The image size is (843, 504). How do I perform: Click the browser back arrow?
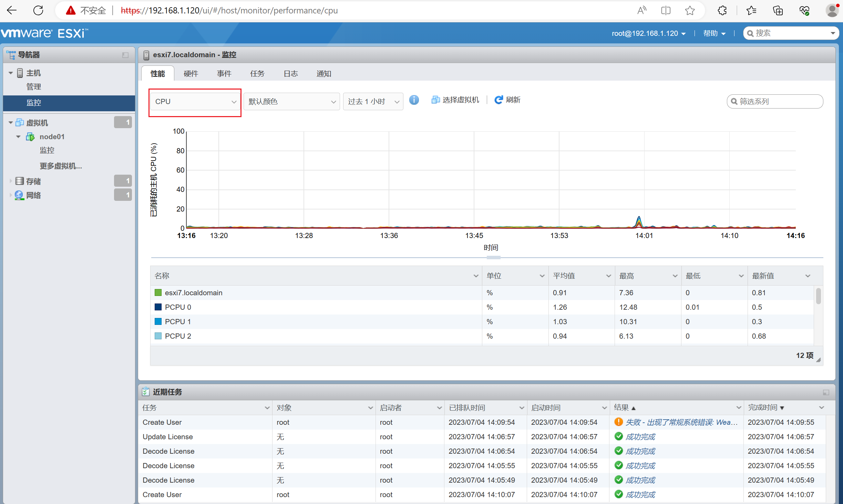coord(12,10)
